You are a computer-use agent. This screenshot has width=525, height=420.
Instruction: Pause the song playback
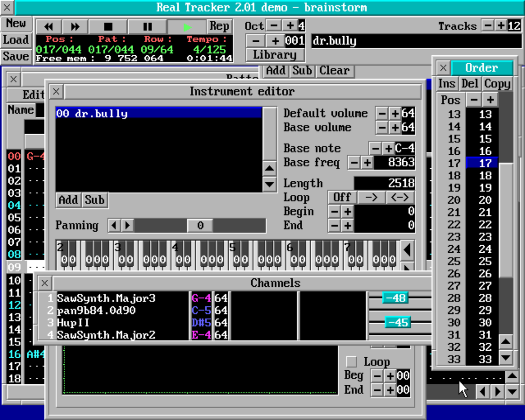(147, 27)
